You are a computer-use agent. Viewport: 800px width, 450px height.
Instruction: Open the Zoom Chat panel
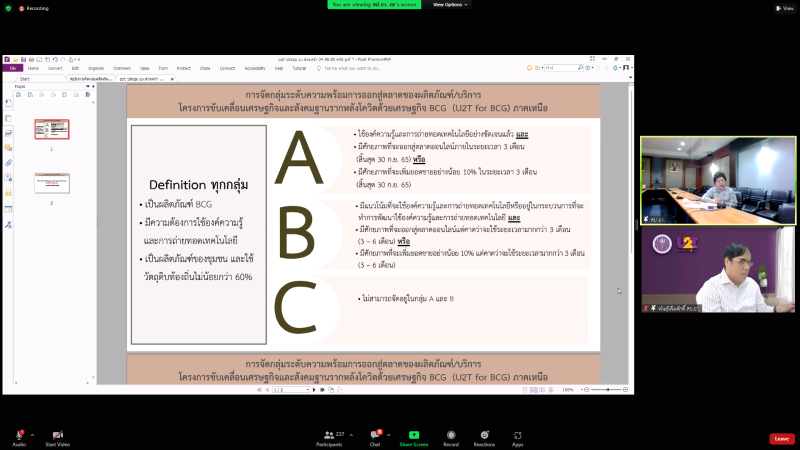coord(376,435)
